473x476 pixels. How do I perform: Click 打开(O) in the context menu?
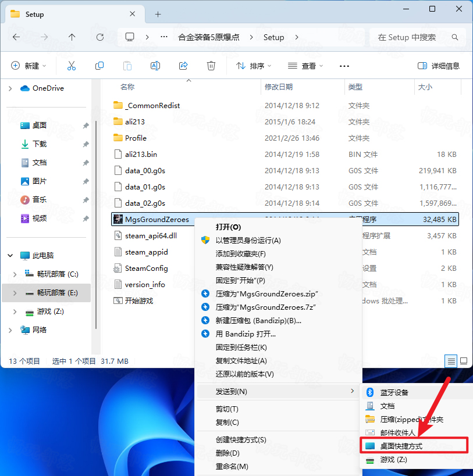click(x=279, y=227)
